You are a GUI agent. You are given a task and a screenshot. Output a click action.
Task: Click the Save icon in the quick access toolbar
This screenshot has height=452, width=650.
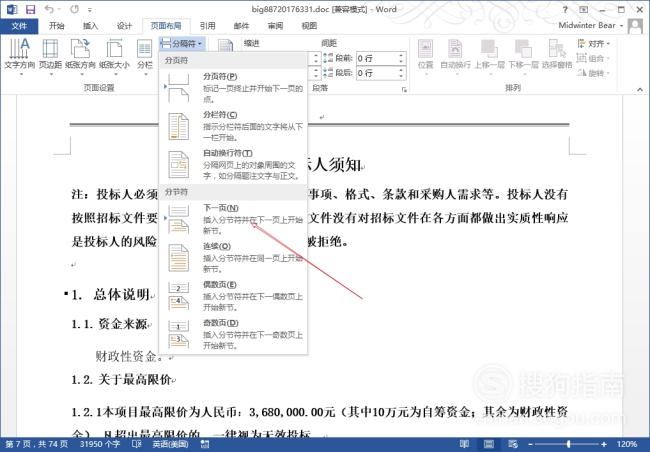pos(30,9)
